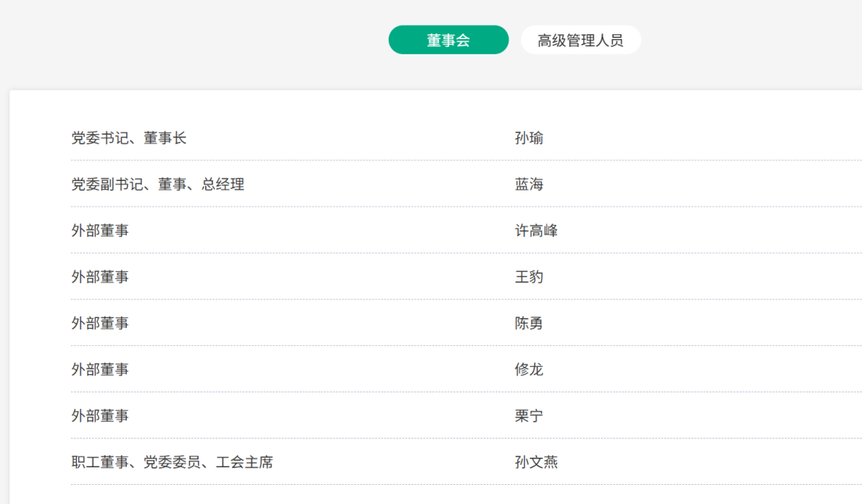
Task: Click 外部董事 title beside 王豹
Action: (x=100, y=277)
